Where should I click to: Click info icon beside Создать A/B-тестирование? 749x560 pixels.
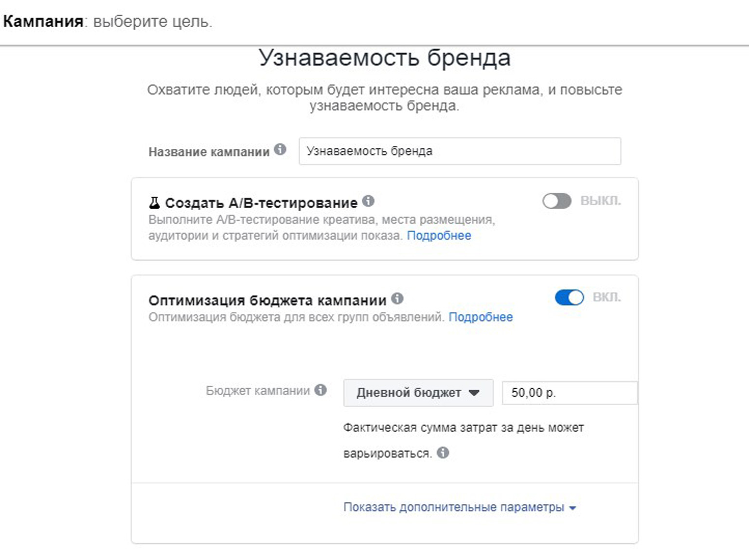point(369,200)
